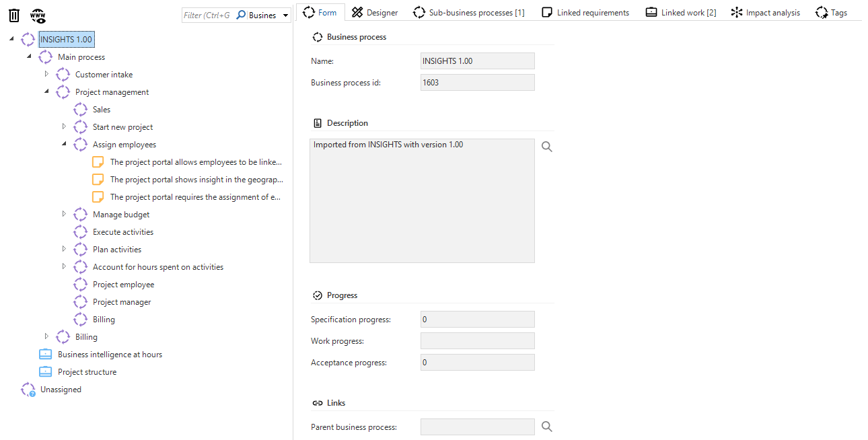Click the filter search magnifier icon

pos(241,15)
